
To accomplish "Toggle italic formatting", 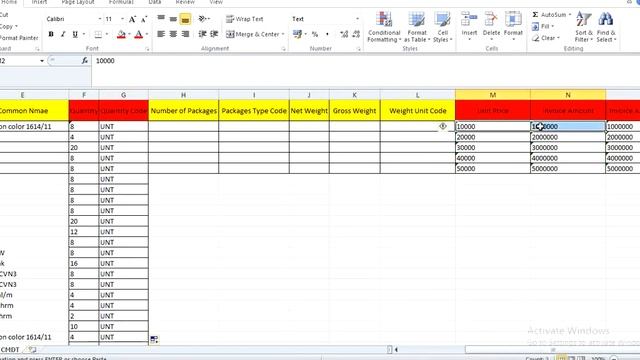I will (63, 34).
